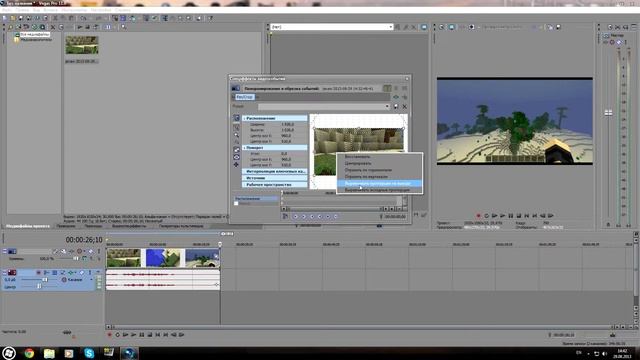640x360 pixels.
Task: Click the 00:00:26;10 timecode display
Action: pos(84,240)
